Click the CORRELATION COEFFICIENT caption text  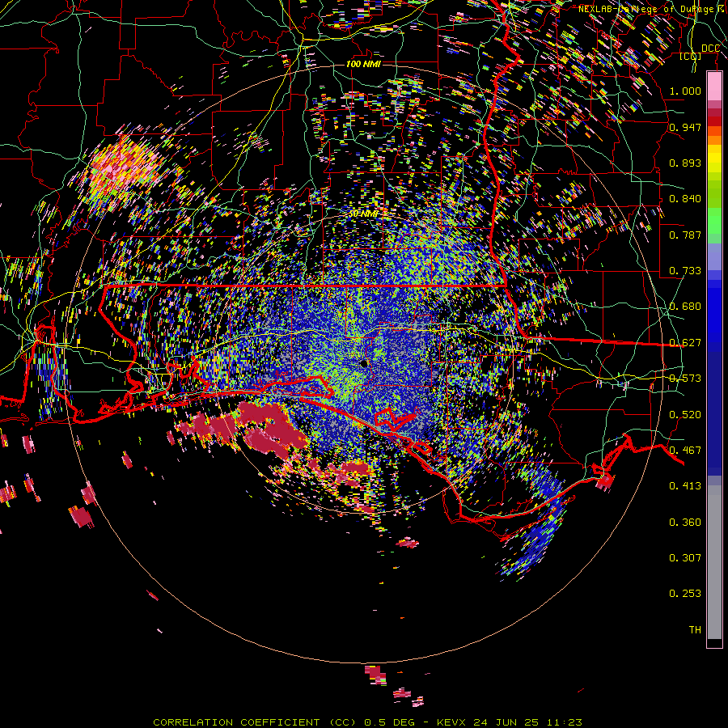(x=236, y=722)
